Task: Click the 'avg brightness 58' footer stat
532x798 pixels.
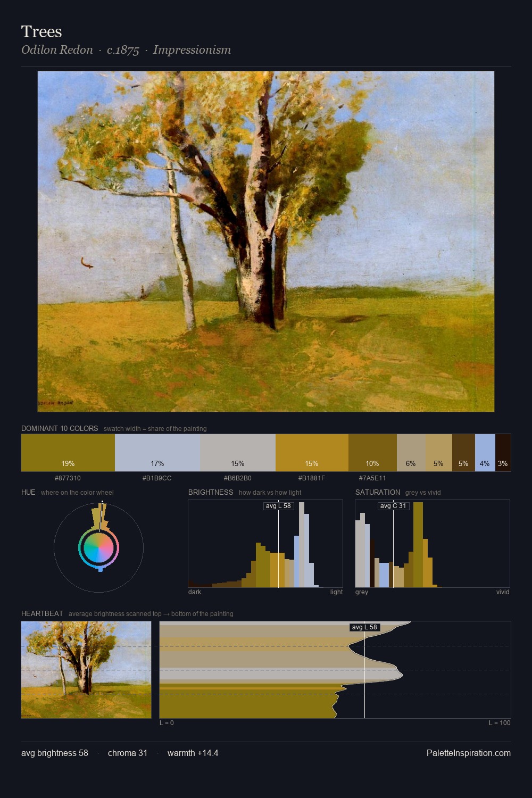Action: click(x=55, y=753)
